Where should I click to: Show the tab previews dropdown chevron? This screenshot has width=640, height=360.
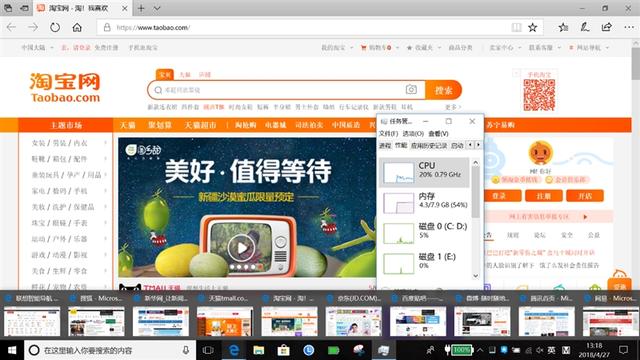click(157, 8)
